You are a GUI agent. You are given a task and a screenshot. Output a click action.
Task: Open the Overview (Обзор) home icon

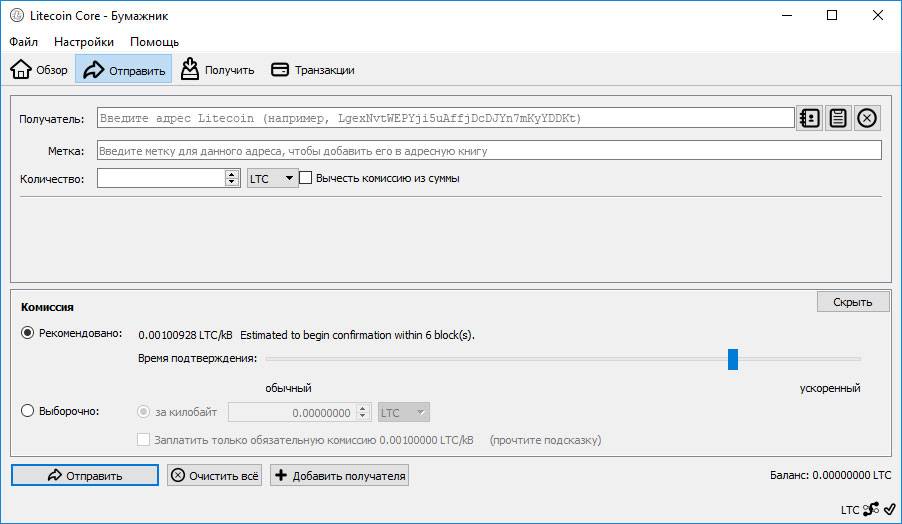(x=21, y=70)
